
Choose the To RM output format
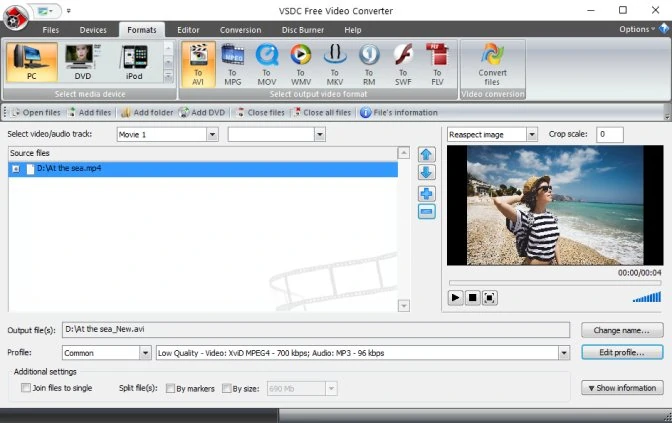(369, 64)
